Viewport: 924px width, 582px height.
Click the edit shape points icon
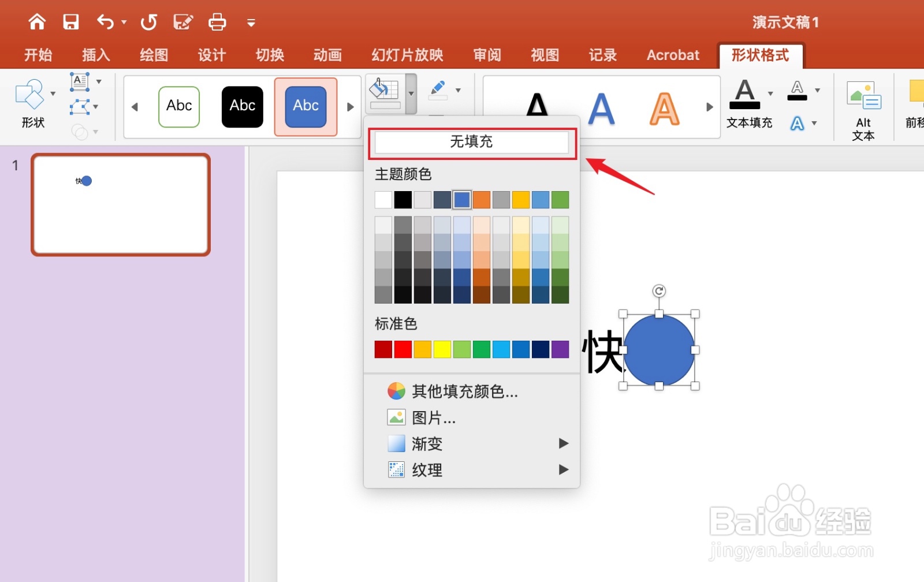coord(79,107)
